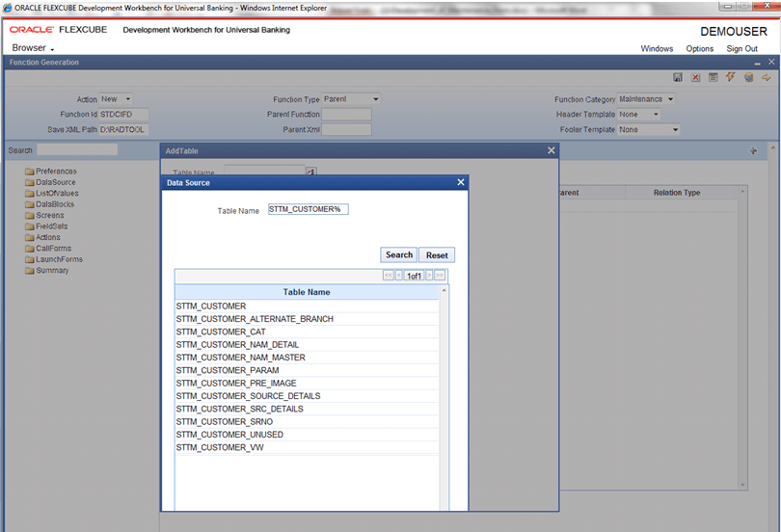Image resolution: width=781 pixels, height=532 pixels.
Task: Click the Function Generation close X icon
Action: pyautogui.click(x=771, y=62)
